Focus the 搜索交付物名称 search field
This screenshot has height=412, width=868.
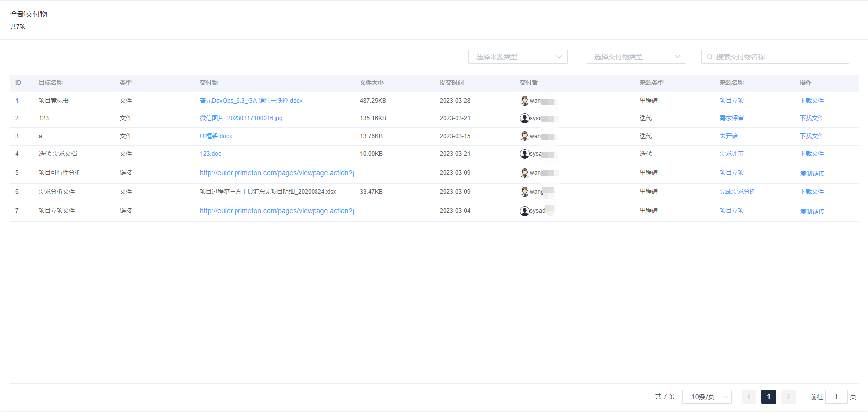[780, 57]
